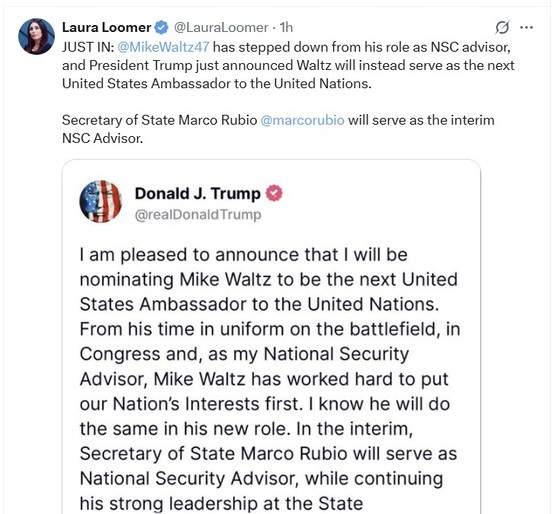
Task: Click Laura Loomer's blue verified badge
Action: click(161, 28)
